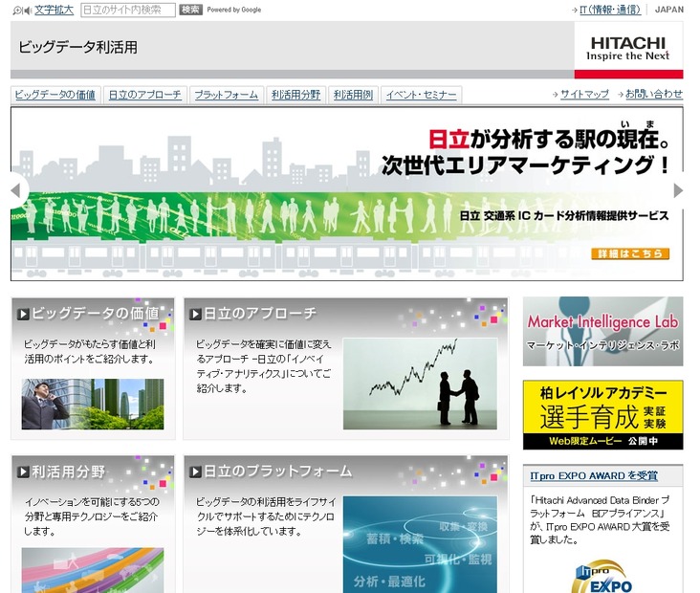Click the 検索 search button

tap(190, 10)
